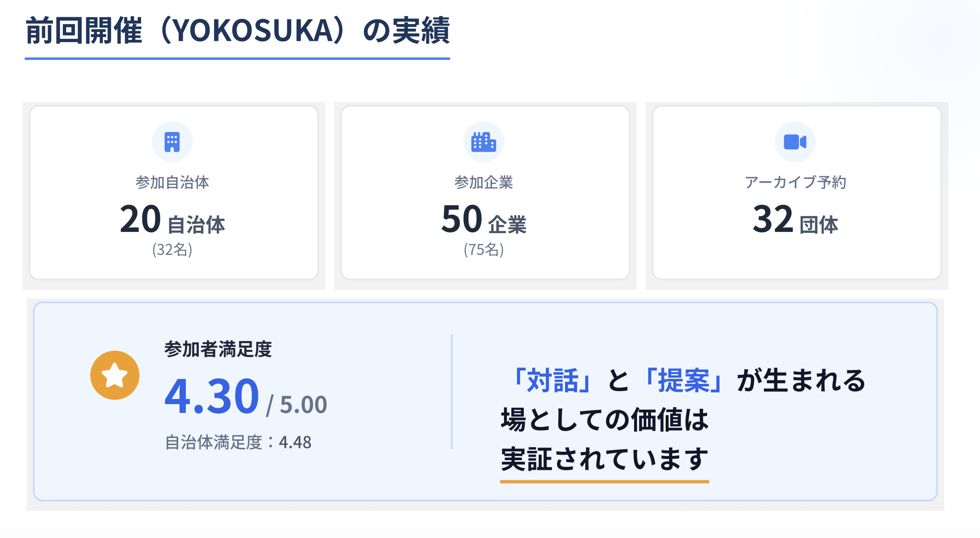Select the 50 企業 figure

pyautogui.click(x=483, y=220)
